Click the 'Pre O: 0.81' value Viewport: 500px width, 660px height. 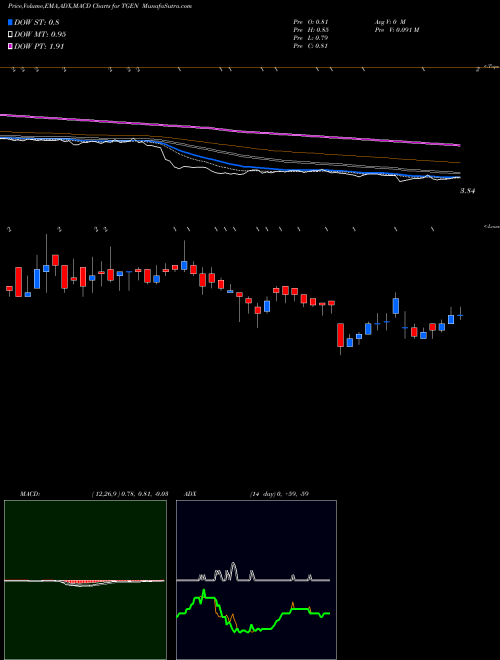coord(311,22)
